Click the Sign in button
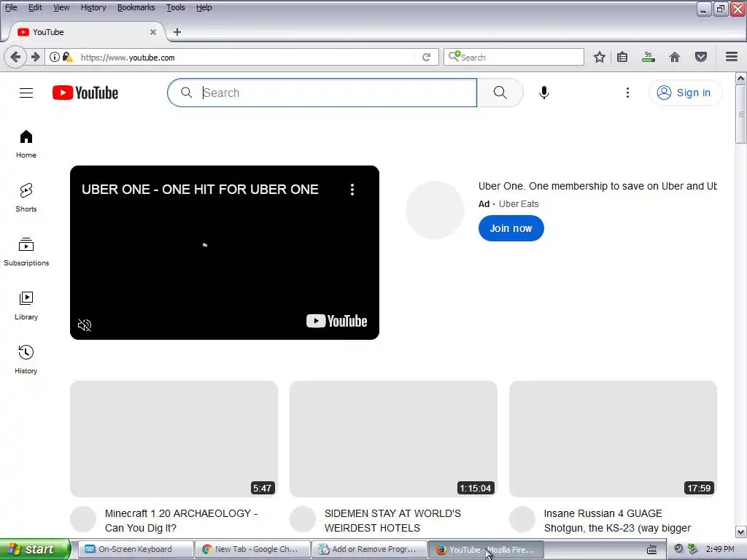This screenshot has height=560, width=747. [x=685, y=93]
